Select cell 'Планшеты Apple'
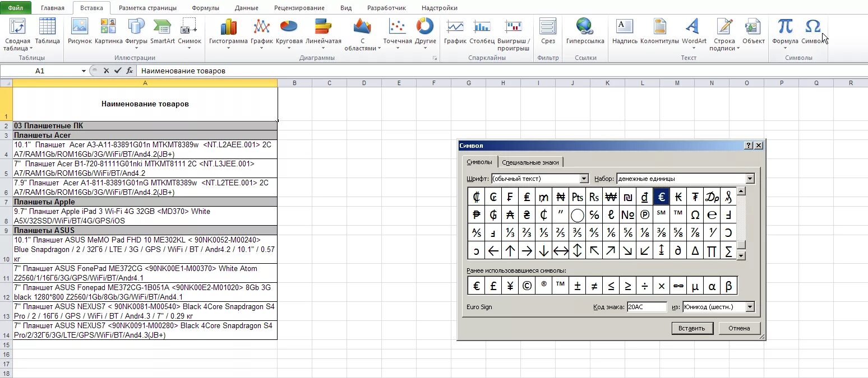Screen dimensions: 868x378 tap(145, 202)
